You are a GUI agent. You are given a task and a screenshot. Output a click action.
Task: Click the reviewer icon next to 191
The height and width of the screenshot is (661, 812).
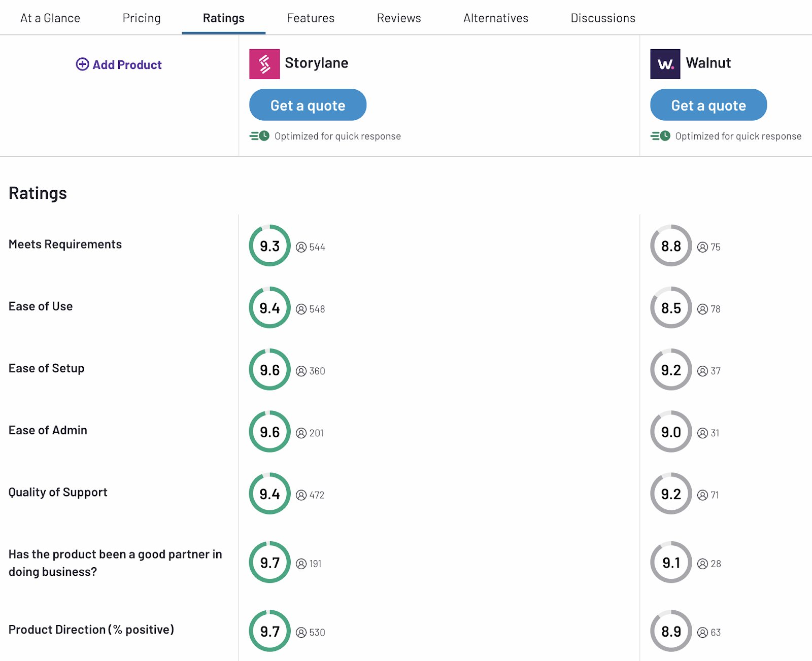coord(301,564)
